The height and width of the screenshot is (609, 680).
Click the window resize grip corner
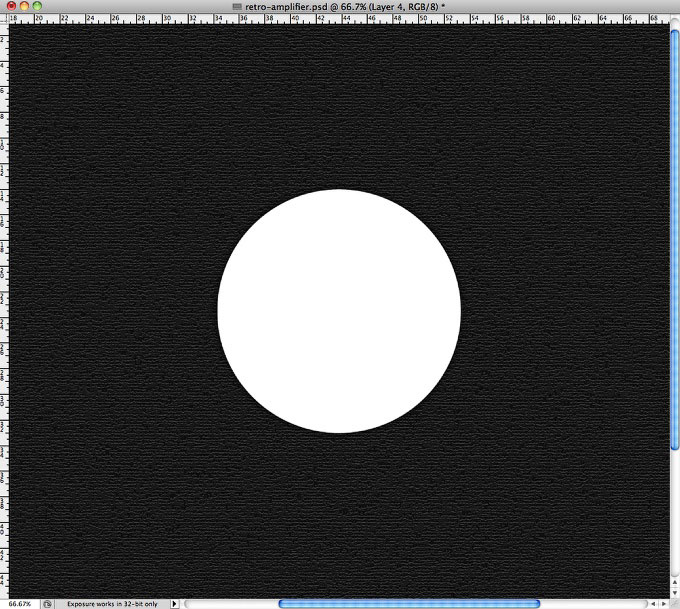pyautogui.click(x=675, y=604)
